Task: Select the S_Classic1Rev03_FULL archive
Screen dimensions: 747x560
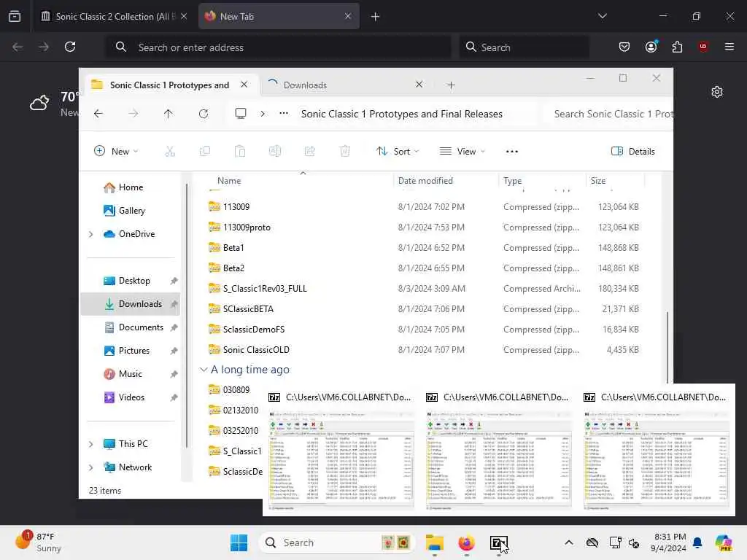Action: click(424, 289)
